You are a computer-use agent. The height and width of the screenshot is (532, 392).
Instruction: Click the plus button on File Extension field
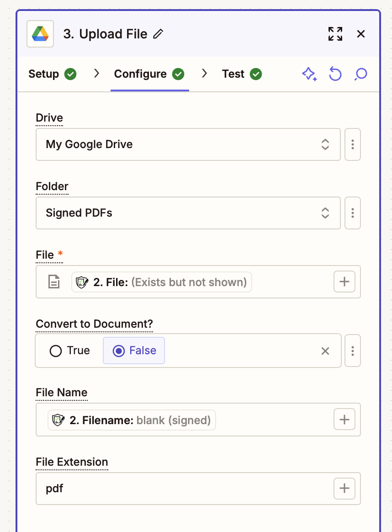coord(344,488)
